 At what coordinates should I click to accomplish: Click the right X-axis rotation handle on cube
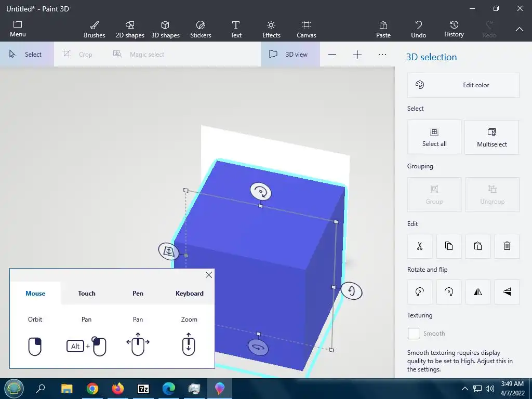[x=352, y=291]
